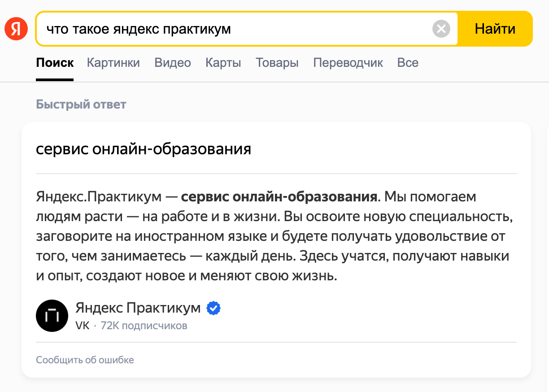Click the VK source label
This screenshot has width=549, height=392.
click(x=83, y=326)
